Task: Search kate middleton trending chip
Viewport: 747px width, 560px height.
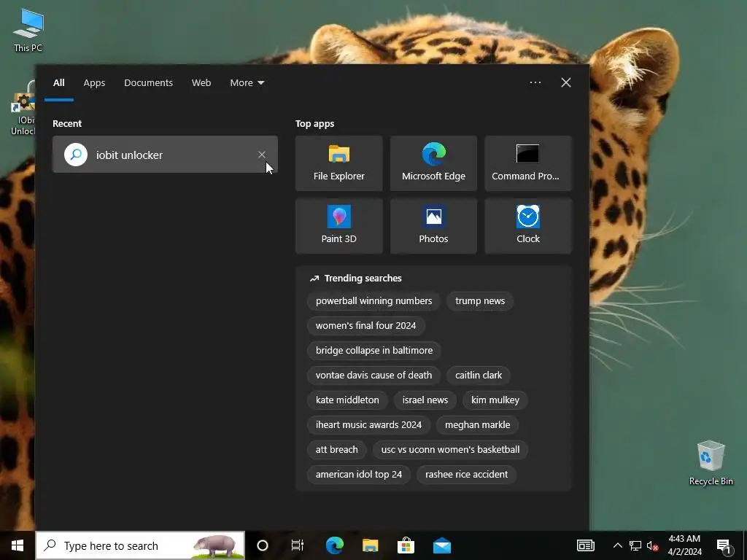Action: click(347, 400)
